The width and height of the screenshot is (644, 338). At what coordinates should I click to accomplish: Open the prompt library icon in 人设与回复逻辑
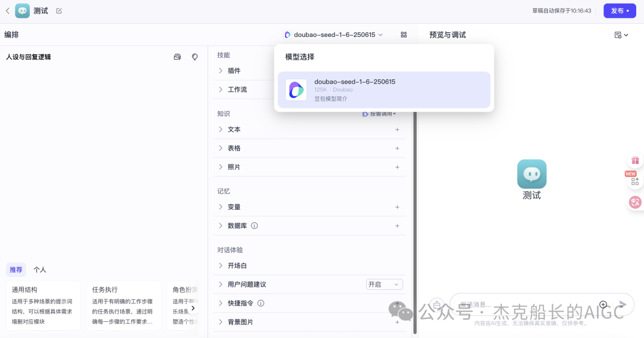click(178, 57)
